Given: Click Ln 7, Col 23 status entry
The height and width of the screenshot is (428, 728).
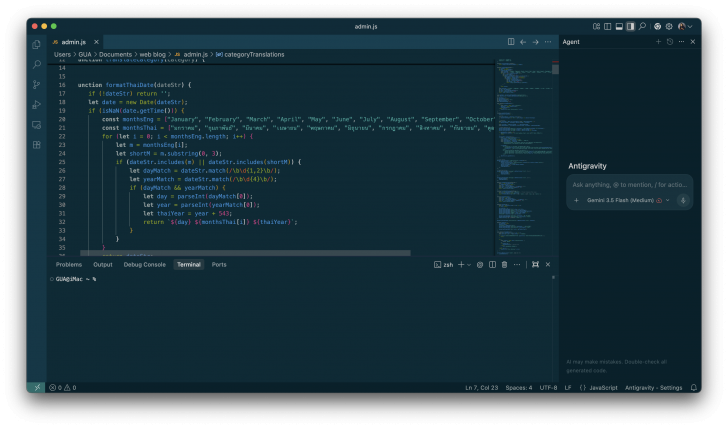Looking at the screenshot, I should click(481, 388).
